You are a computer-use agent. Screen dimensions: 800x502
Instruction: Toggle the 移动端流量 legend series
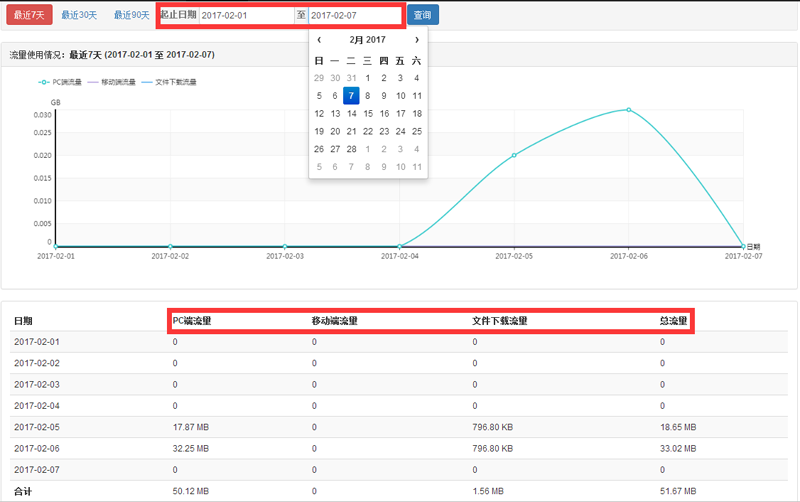(111, 82)
